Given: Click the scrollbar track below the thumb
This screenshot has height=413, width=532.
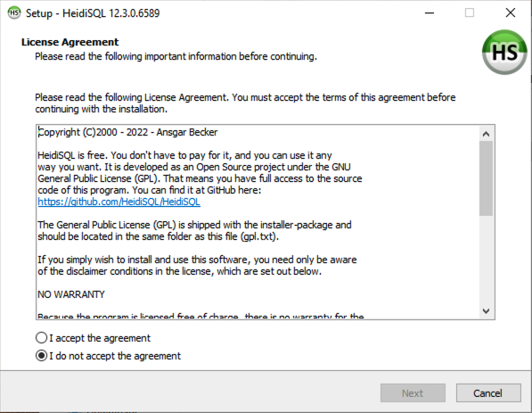Looking at the screenshot, I should [486, 260].
